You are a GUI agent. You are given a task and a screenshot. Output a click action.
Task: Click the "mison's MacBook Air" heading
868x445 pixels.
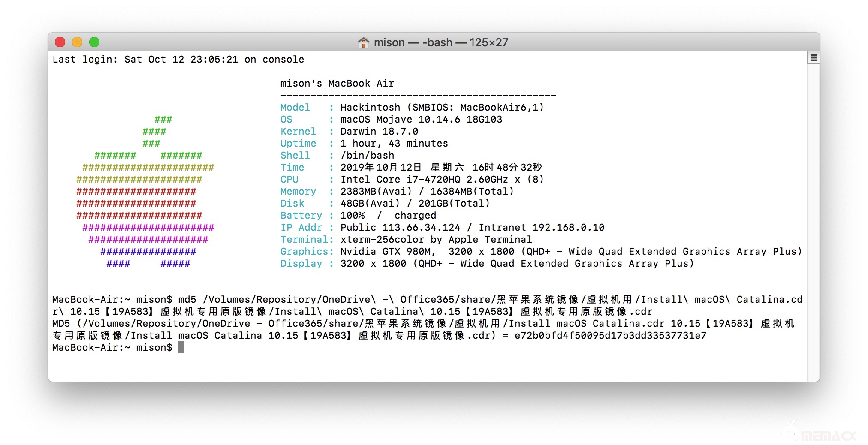[337, 83]
